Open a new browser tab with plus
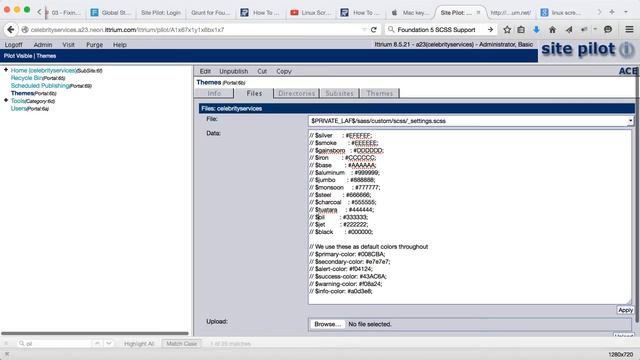640x360 pixels. [x=612, y=12]
